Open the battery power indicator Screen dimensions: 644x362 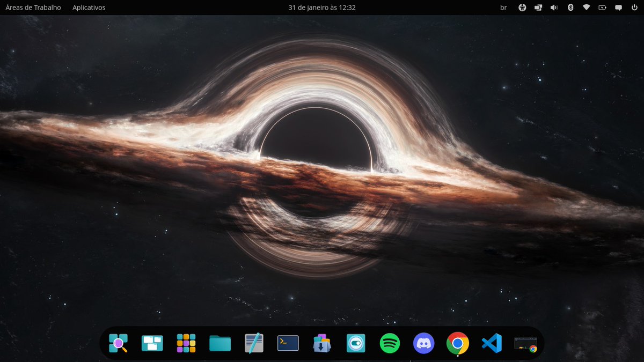pos(602,8)
